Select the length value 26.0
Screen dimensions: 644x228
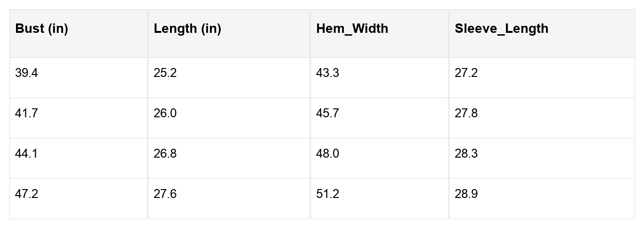(x=165, y=114)
